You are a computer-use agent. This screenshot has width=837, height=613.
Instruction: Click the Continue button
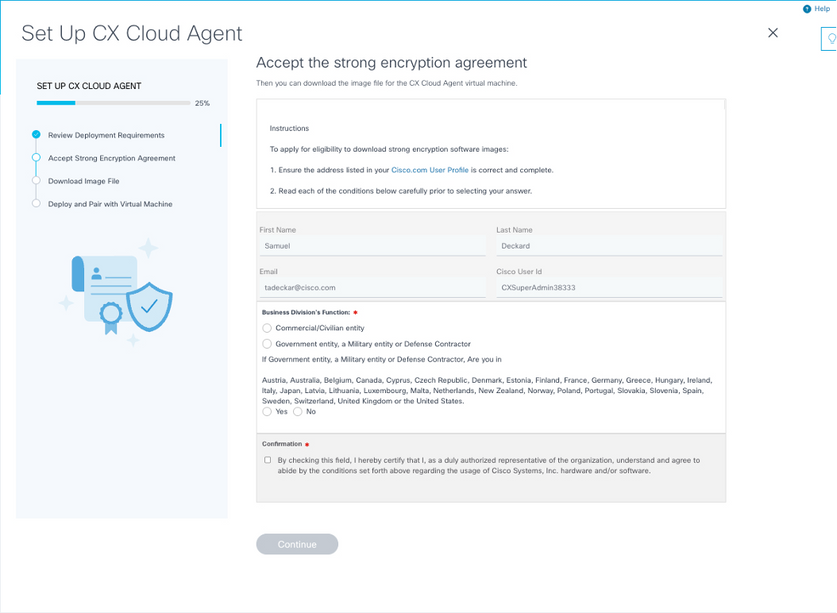tap(297, 544)
